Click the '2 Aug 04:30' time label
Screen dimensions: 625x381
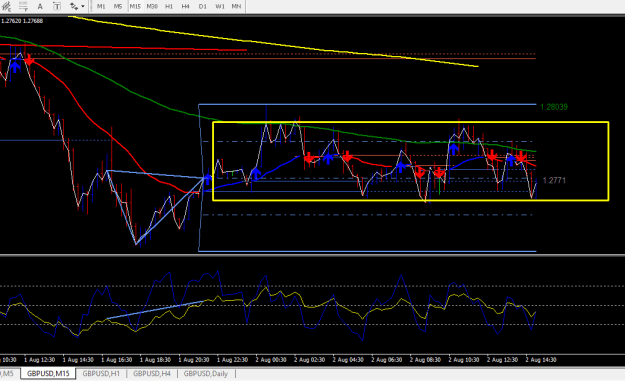pos(348,360)
